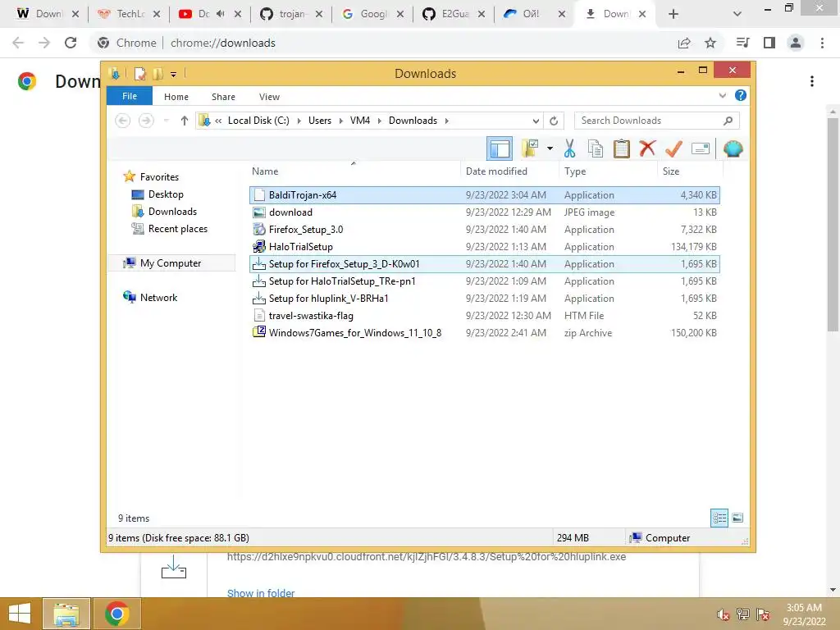The image size is (840, 630).
Task: Open recent locations dropdown arrow
Action: tap(166, 121)
